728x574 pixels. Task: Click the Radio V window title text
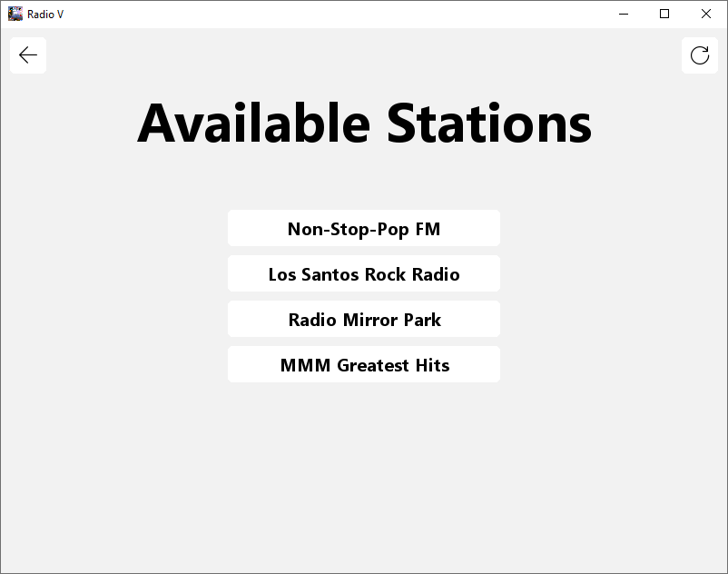(x=45, y=15)
